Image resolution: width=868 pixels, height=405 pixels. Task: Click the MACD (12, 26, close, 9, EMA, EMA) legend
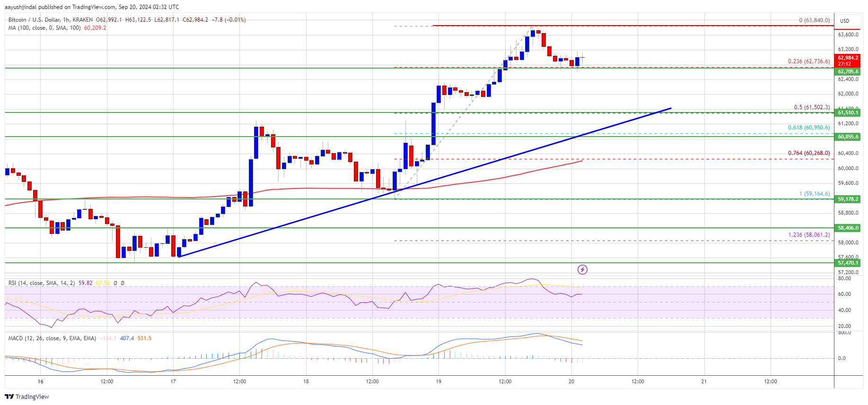[x=52, y=338]
